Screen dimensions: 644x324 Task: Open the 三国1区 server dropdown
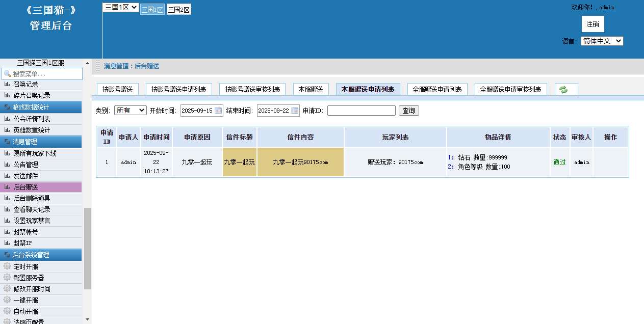[120, 7]
